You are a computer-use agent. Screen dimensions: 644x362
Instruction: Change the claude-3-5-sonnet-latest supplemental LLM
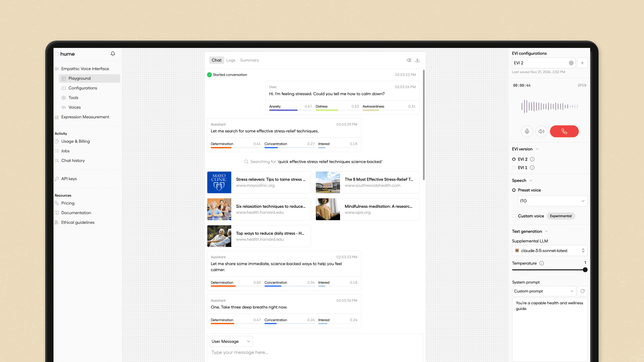coord(549,250)
